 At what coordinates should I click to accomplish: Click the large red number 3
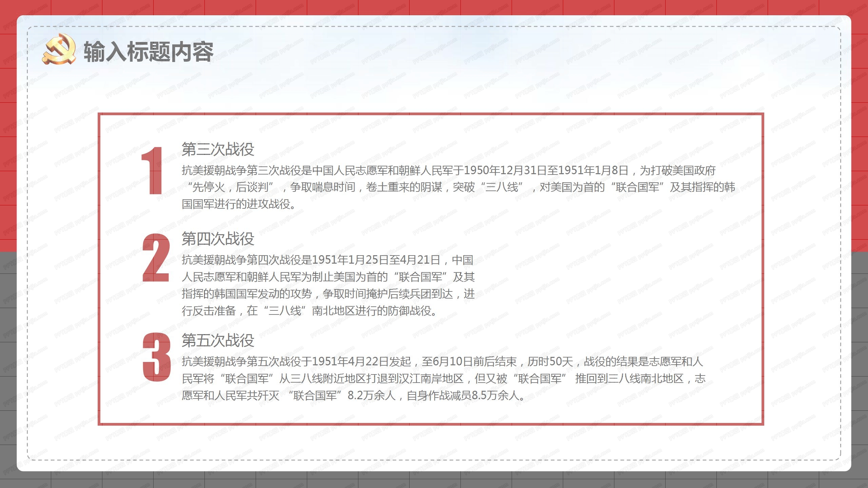156,357
